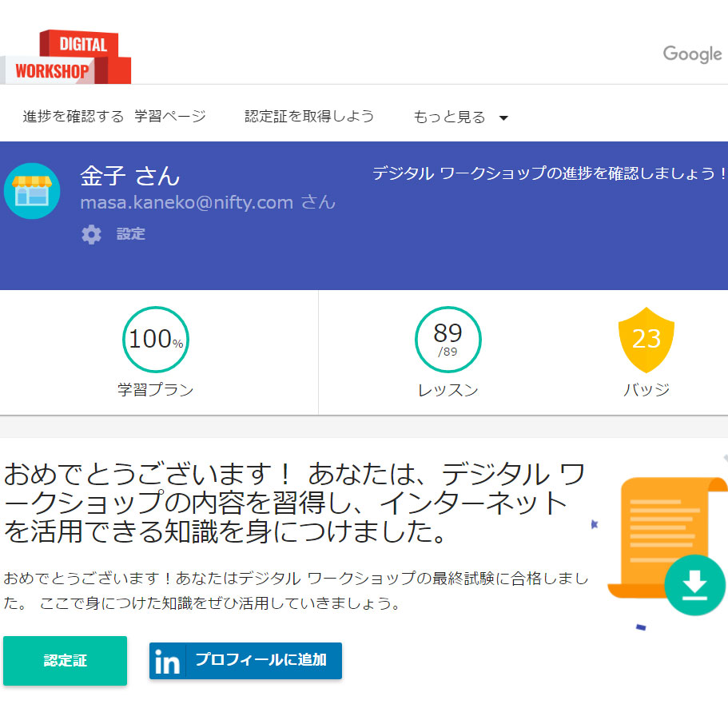Click the レッスン label
The image size is (728, 728).
448,390
